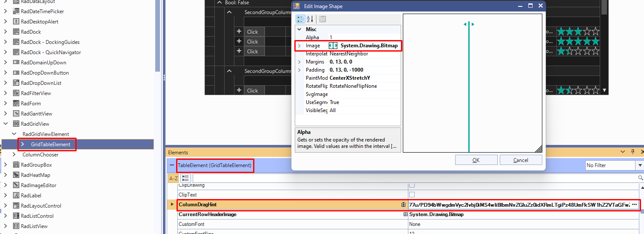This screenshot has width=644, height=234.
Task: Click OK in Edit Image Shape dialog
Action: (x=476, y=160)
